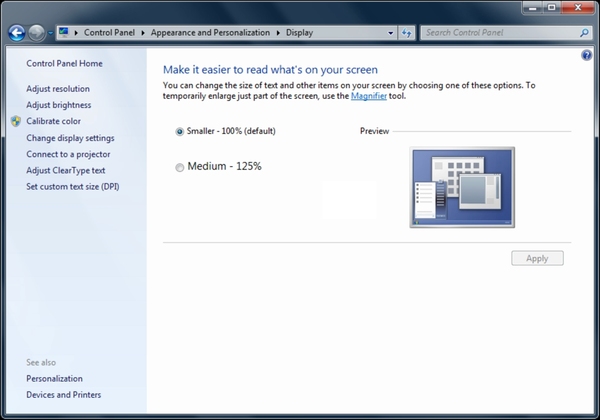Click the 'Preview' label text
The width and height of the screenshot is (600, 420).
click(374, 131)
